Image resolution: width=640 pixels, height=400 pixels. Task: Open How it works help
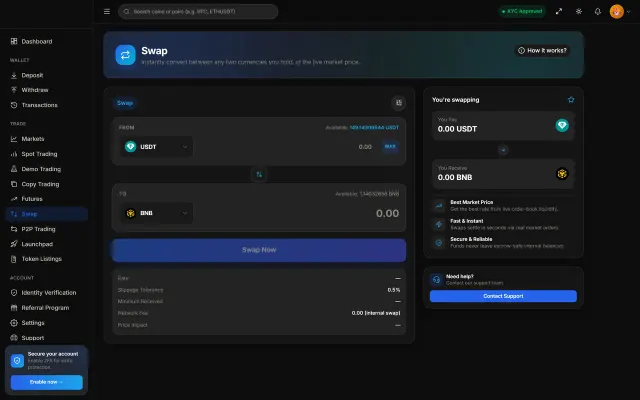pyautogui.click(x=542, y=51)
